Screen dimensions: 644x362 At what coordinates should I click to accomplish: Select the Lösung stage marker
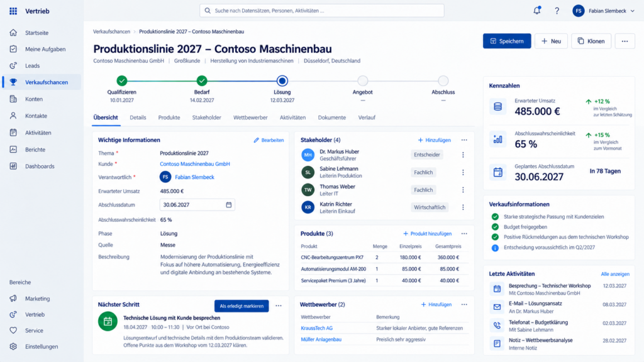pyautogui.click(x=282, y=81)
